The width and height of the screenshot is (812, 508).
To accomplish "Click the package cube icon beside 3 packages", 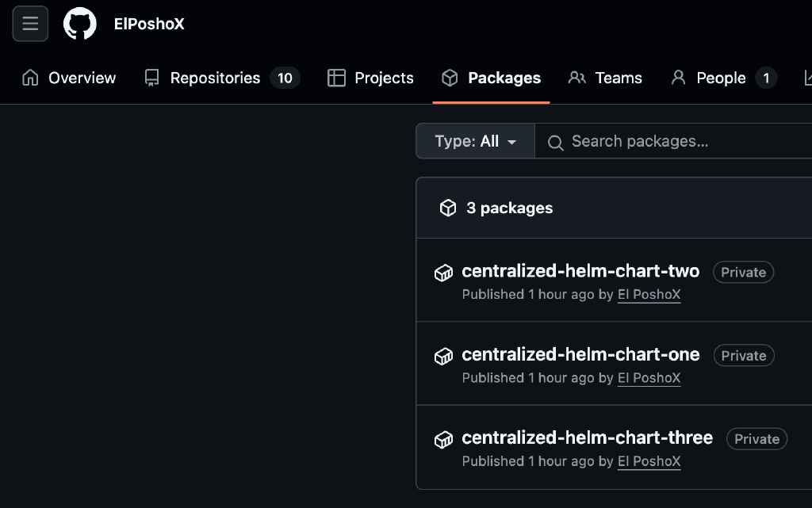I will click(448, 208).
